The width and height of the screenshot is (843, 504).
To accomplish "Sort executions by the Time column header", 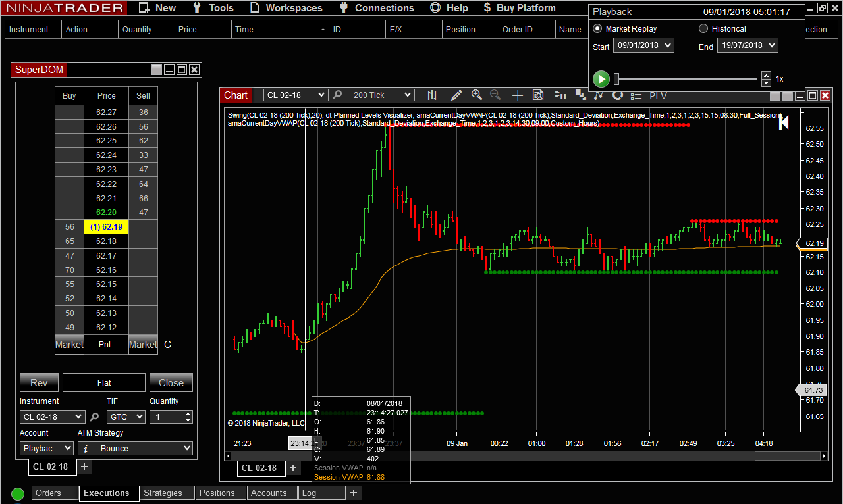I will pyautogui.click(x=281, y=30).
